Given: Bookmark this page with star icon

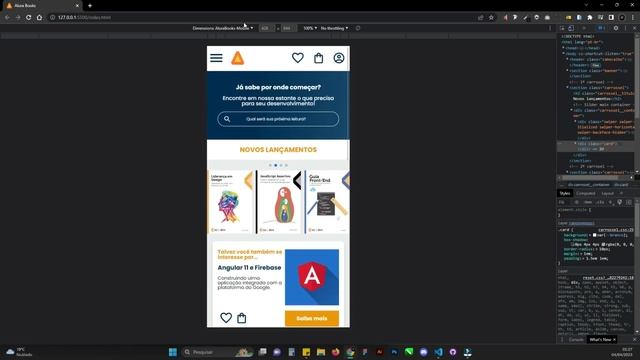Looking at the screenshot, I should coord(491,18).
